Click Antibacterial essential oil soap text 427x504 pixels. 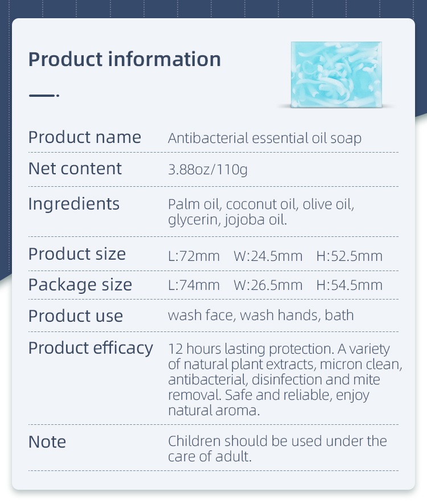pos(265,138)
